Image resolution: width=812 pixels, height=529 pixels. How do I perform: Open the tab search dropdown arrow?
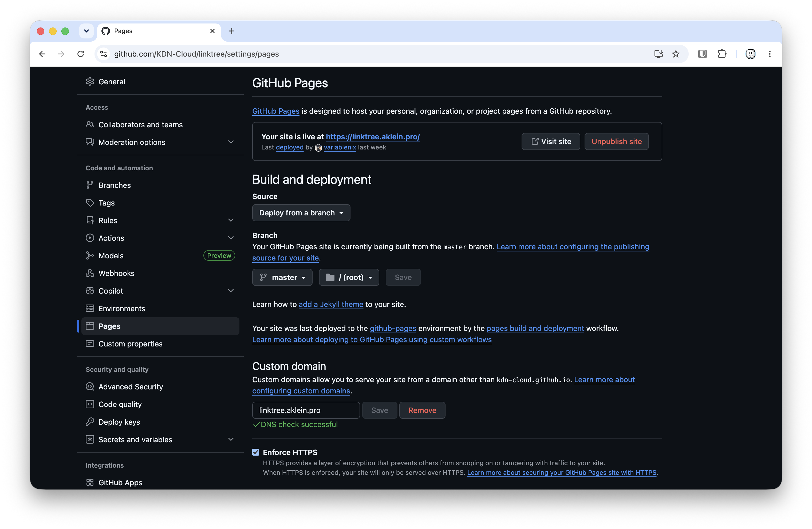coord(86,31)
